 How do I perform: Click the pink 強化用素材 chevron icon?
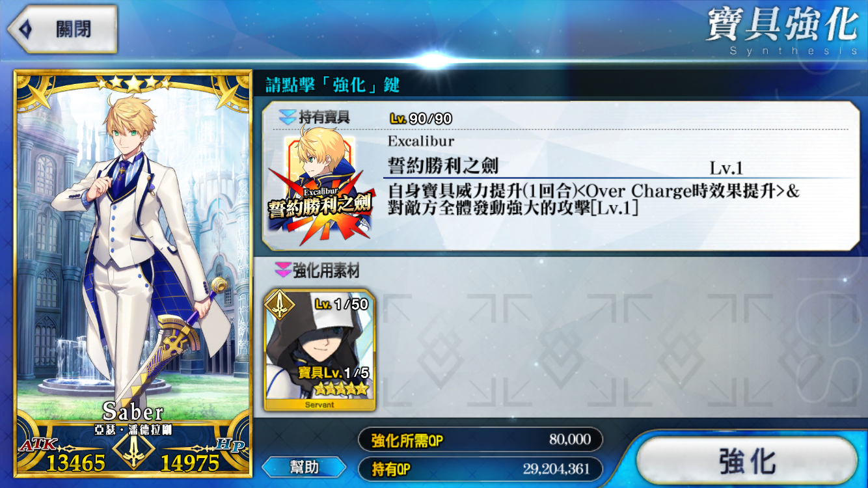(283, 270)
